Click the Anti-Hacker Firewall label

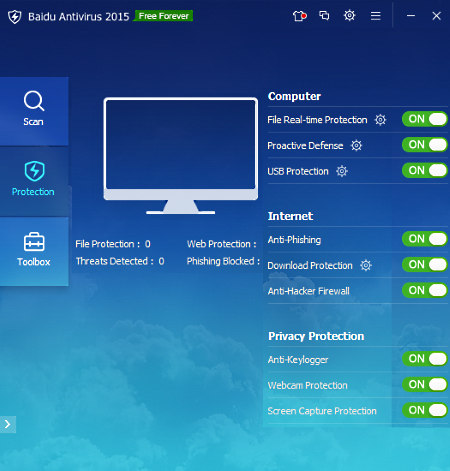coord(309,291)
